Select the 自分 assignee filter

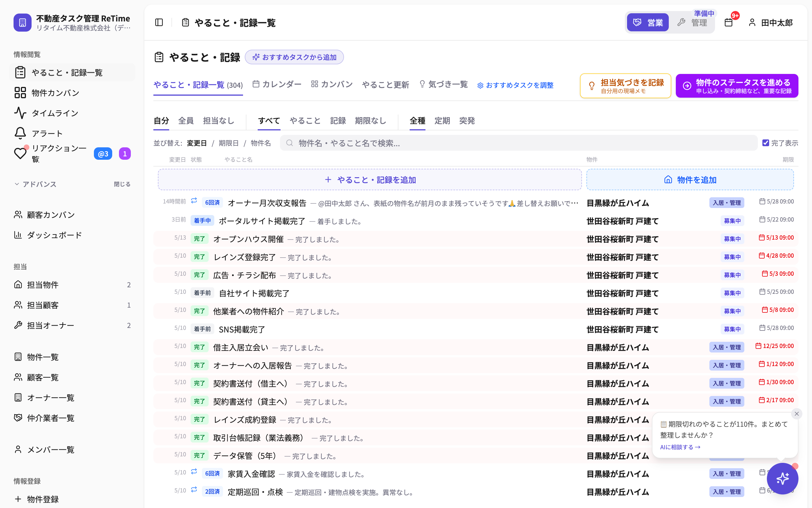(161, 121)
